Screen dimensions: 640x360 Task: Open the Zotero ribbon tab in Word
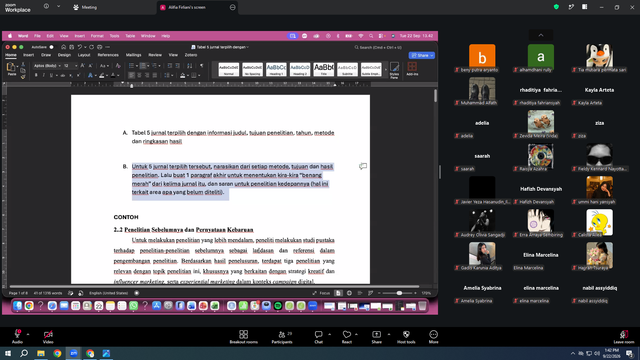(191, 55)
